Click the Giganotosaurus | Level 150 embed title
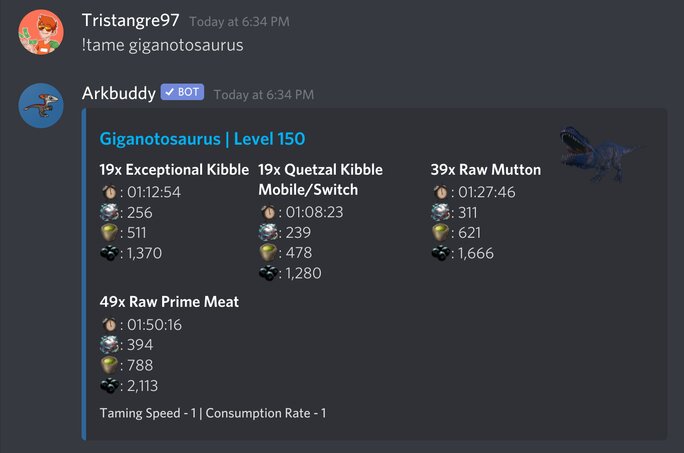This screenshot has width=684, height=453. [x=202, y=139]
